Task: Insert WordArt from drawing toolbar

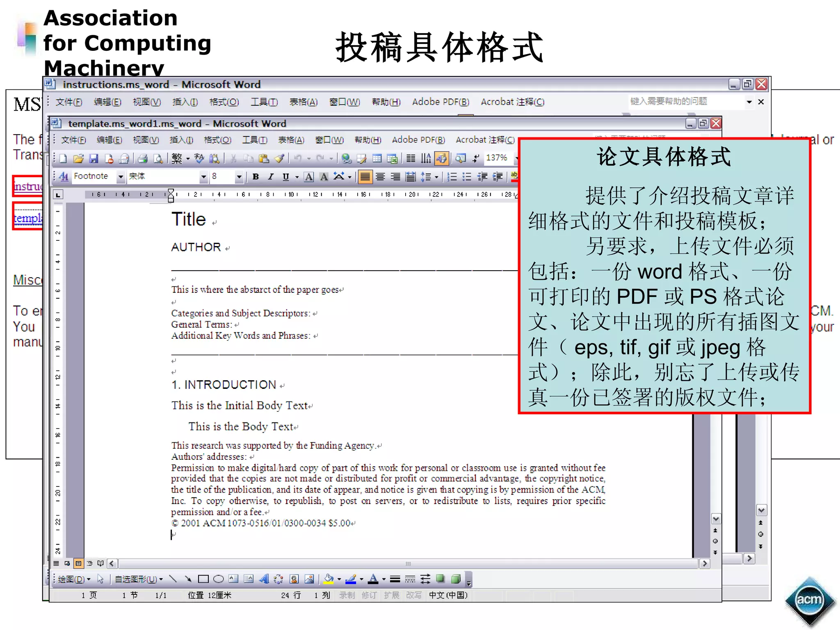Action: pyautogui.click(x=264, y=579)
